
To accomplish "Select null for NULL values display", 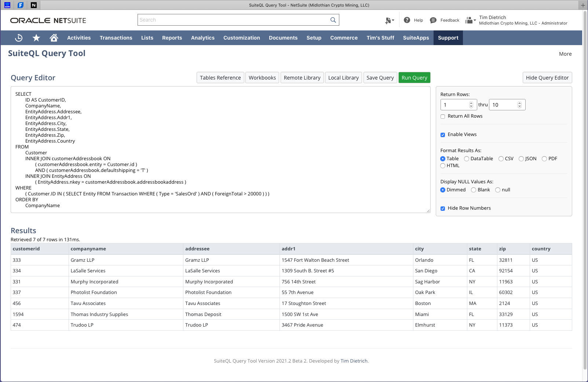I will [x=498, y=190].
